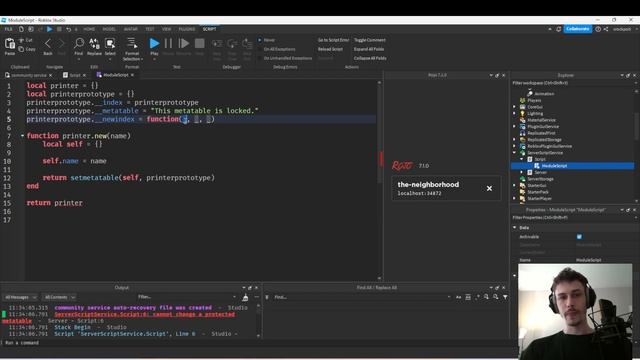Click the Filter workspace input in Explorer
640x360 pixels.
(x=573, y=83)
